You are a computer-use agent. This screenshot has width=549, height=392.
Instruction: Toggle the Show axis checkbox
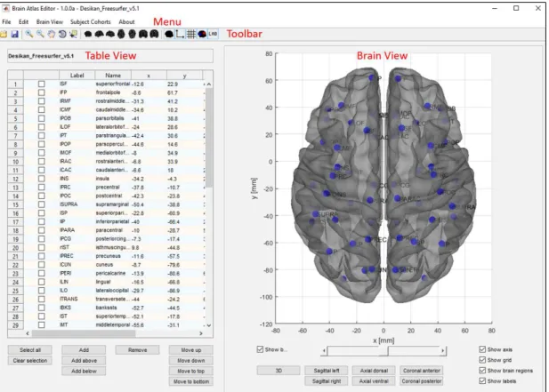point(482,349)
